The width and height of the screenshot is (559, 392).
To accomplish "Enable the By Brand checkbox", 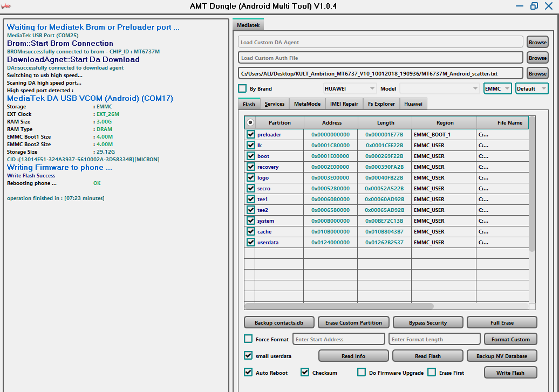I will point(242,88).
